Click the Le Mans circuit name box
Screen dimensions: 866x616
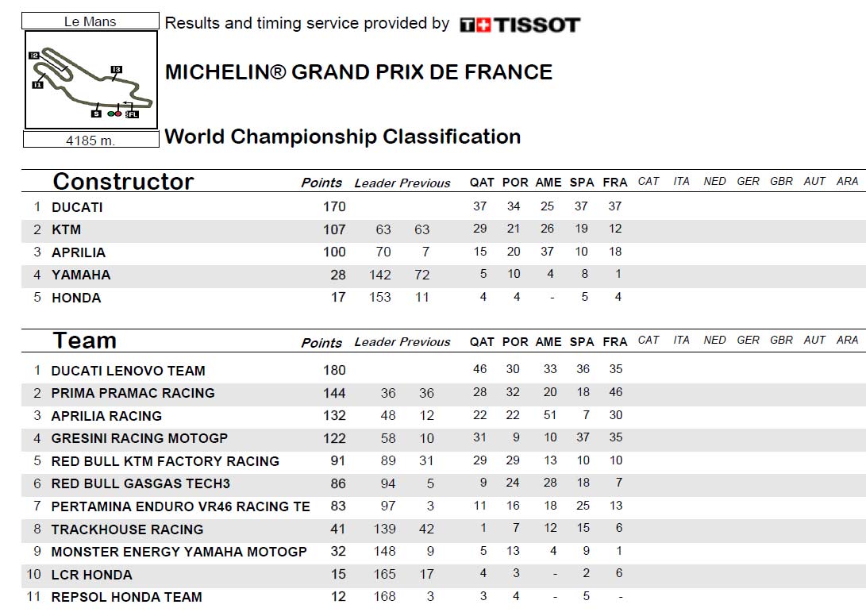pyautogui.click(x=90, y=21)
